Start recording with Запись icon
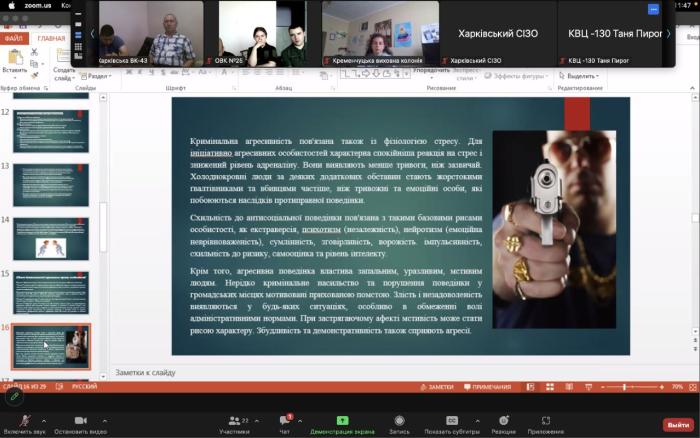This screenshot has height=438, width=700. (x=399, y=420)
